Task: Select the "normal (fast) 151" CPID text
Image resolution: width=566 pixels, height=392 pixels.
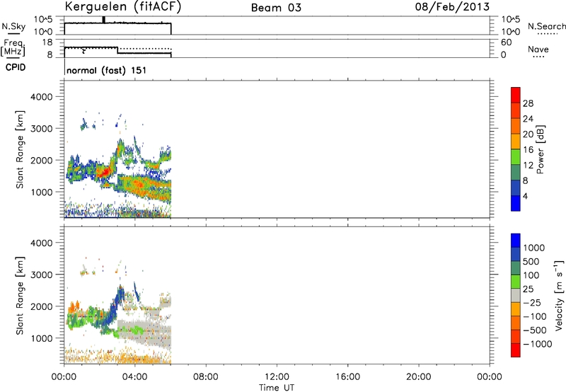Action: pos(107,70)
